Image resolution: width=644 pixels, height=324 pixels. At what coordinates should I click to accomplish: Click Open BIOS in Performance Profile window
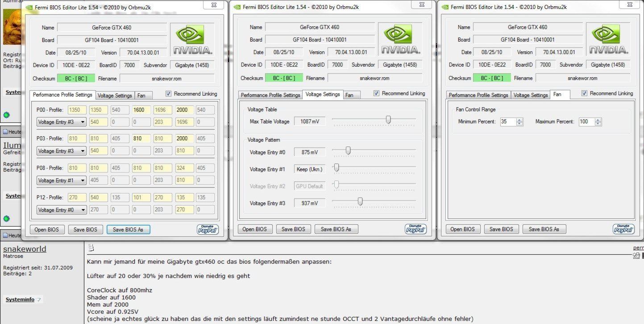pyautogui.click(x=47, y=230)
